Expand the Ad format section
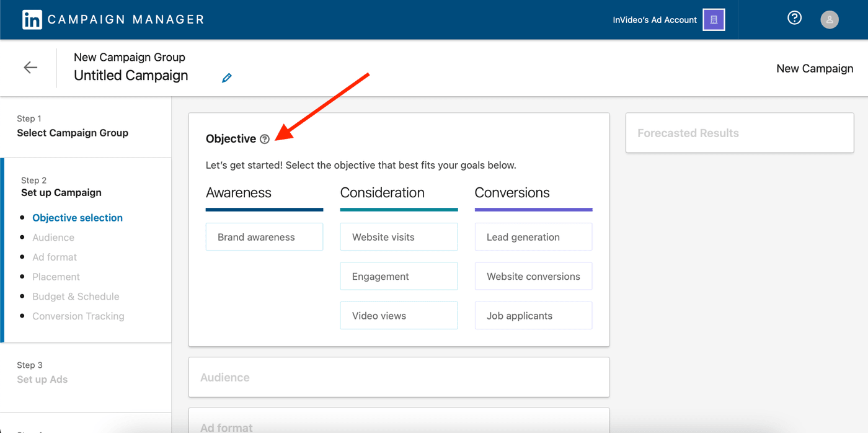 [x=399, y=425]
